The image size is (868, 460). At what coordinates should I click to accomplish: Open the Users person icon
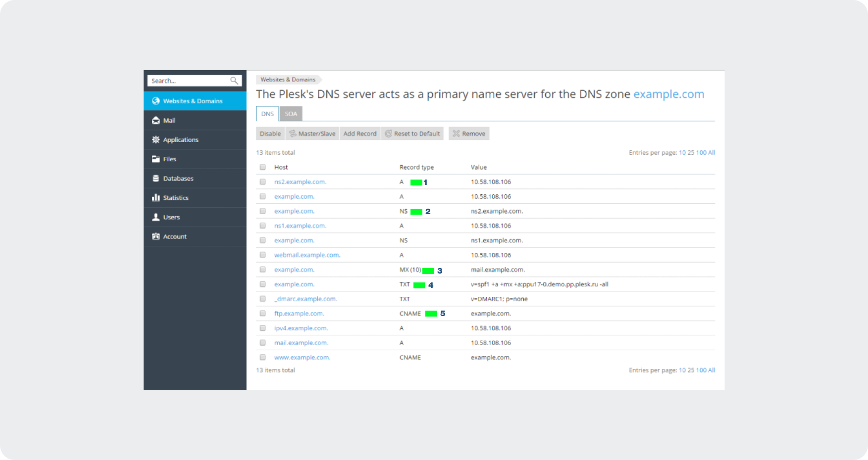(x=156, y=217)
